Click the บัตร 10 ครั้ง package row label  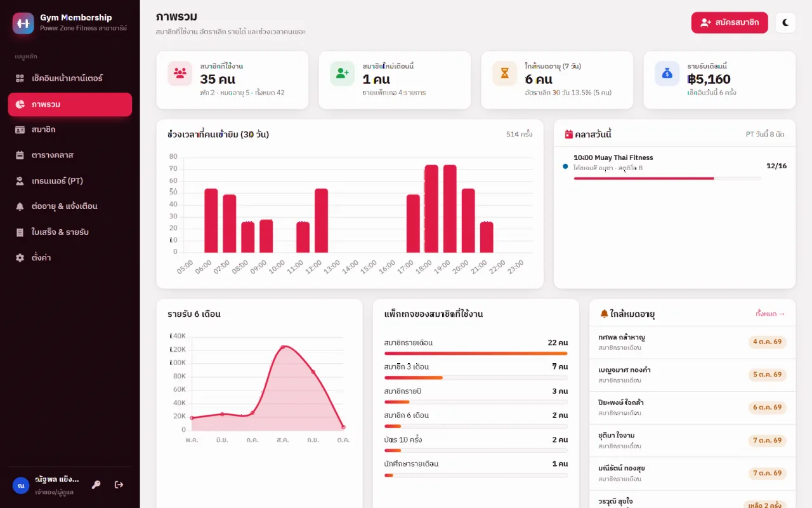coord(403,440)
